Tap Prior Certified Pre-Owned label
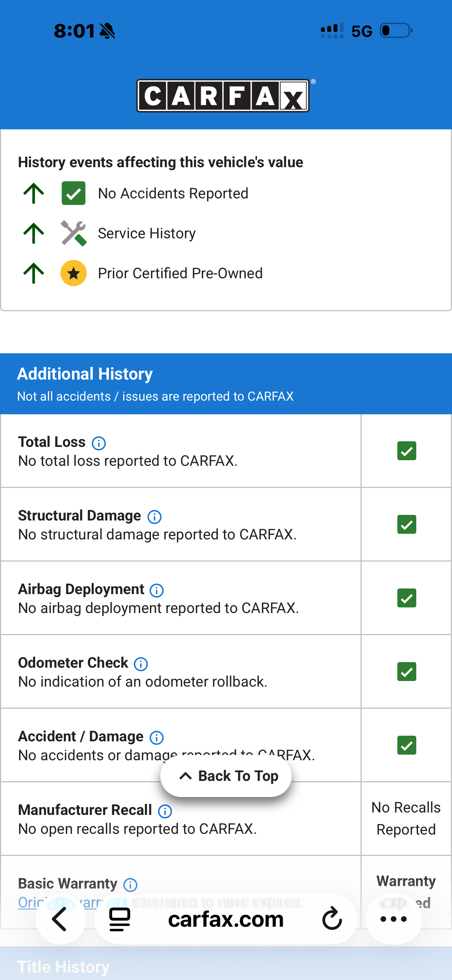 coord(180,273)
